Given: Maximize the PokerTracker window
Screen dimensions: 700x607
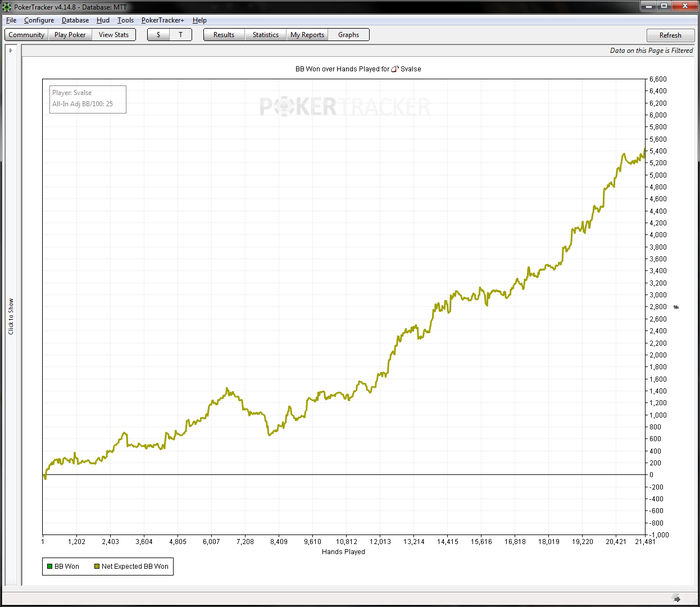Looking at the screenshot, I should coord(664,6).
